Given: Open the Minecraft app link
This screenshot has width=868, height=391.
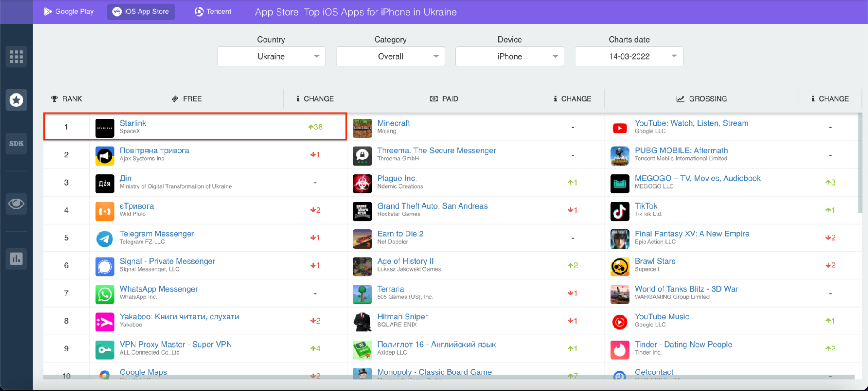Looking at the screenshot, I should pyautogui.click(x=393, y=123).
